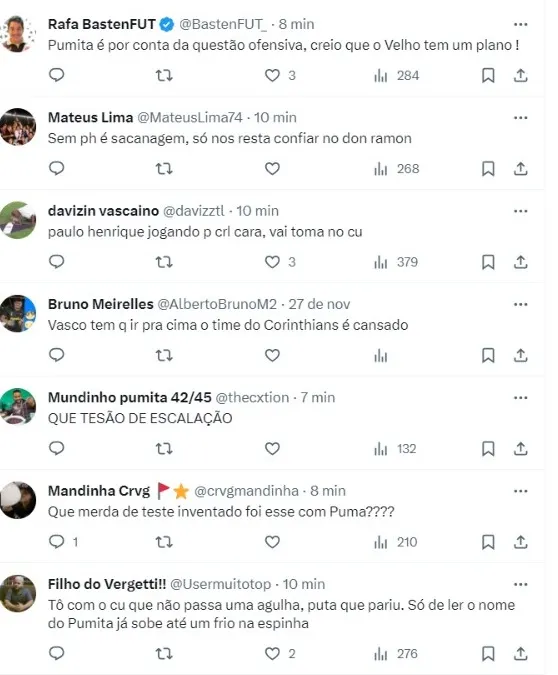View 379 views stats on davizin's tweet
The width and height of the screenshot is (558, 675).
point(396,262)
